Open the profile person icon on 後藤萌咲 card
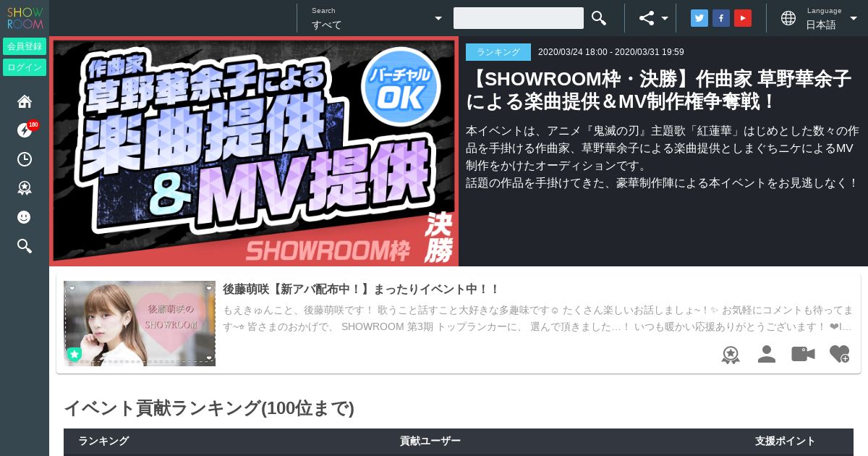The image size is (868, 456). coord(767,354)
